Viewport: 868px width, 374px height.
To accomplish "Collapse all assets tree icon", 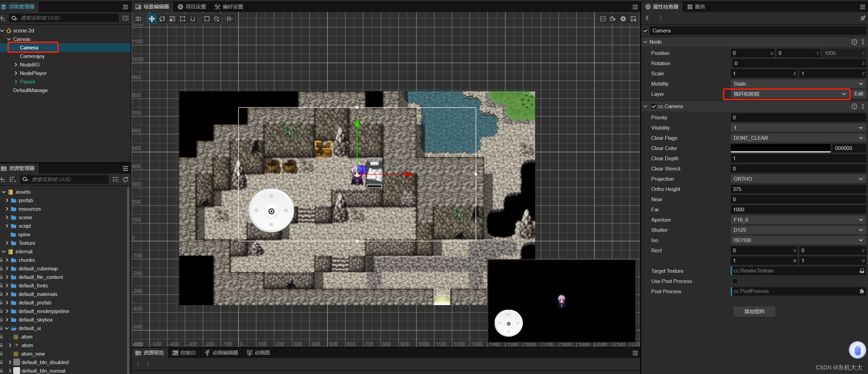I will [x=116, y=179].
